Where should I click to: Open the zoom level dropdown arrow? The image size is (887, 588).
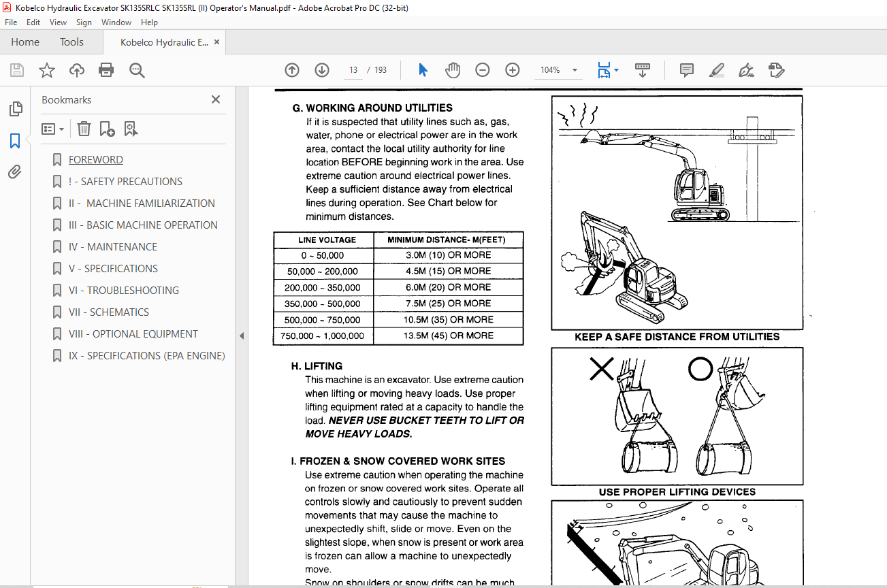575,70
